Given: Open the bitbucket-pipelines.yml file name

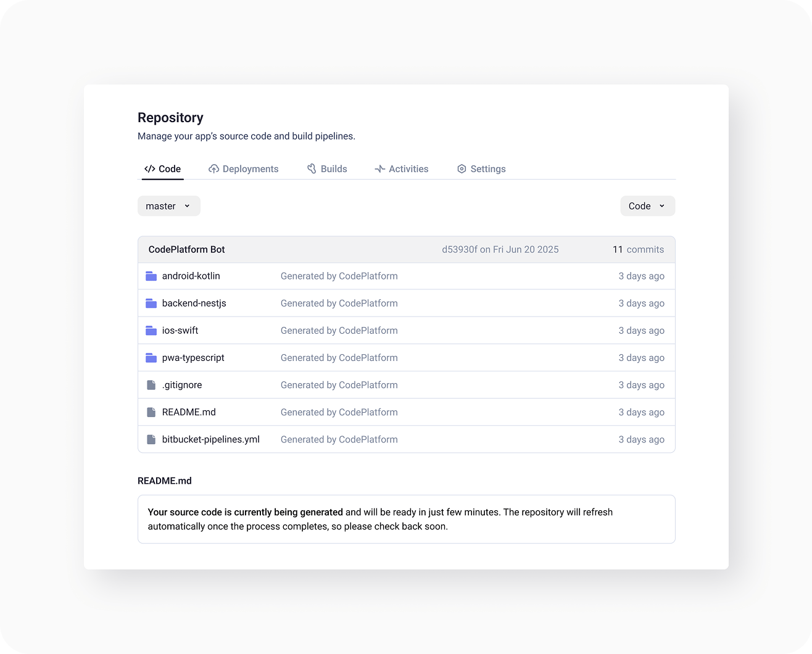Looking at the screenshot, I should coord(210,439).
